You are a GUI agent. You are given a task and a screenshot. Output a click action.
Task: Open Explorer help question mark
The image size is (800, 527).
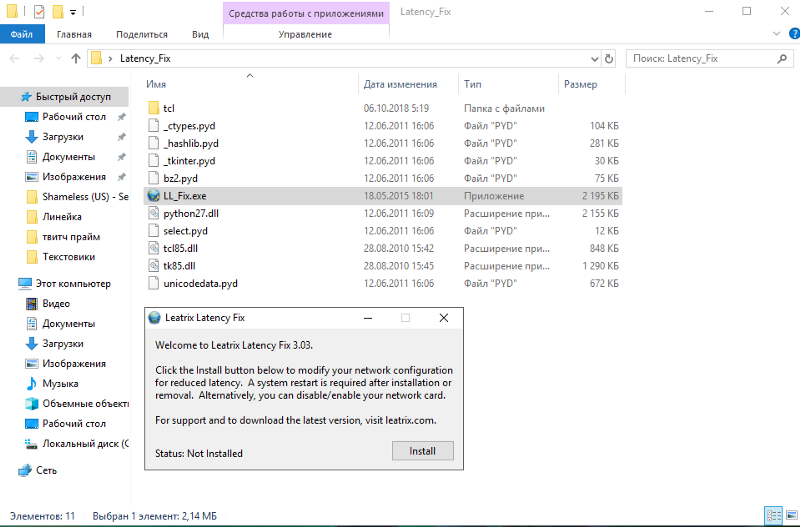click(794, 34)
